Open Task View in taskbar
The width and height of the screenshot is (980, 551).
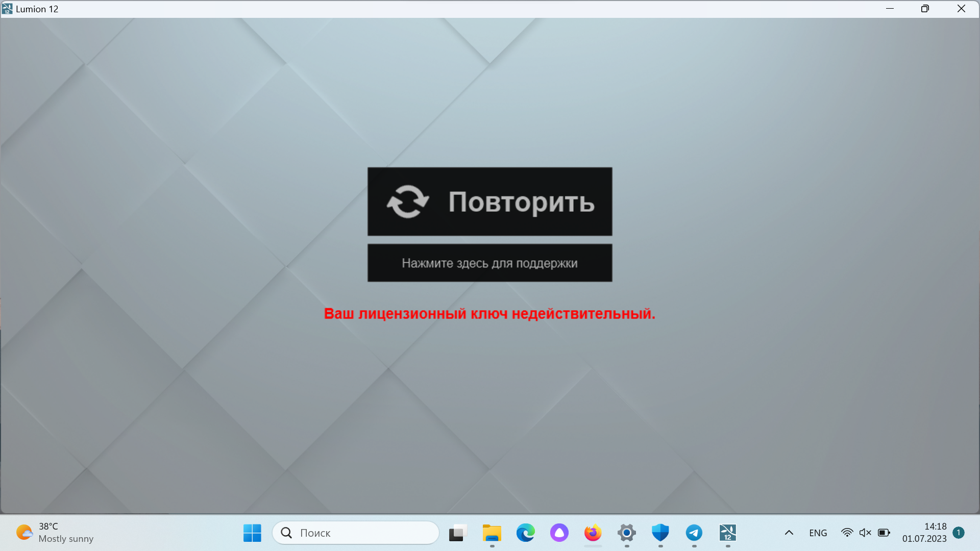pyautogui.click(x=458, y=533)
